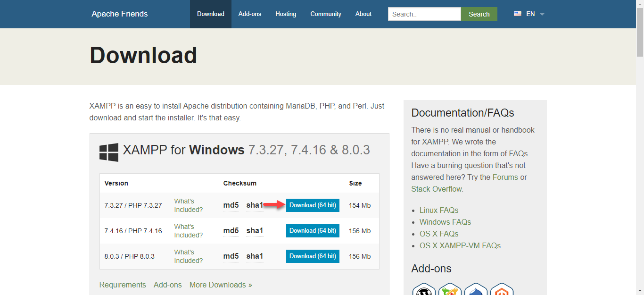This screenshot has width=644, height=295.
Task: Click the 7.4.16 / PHP 7.4.16 version text
Action: coord(133,231)
